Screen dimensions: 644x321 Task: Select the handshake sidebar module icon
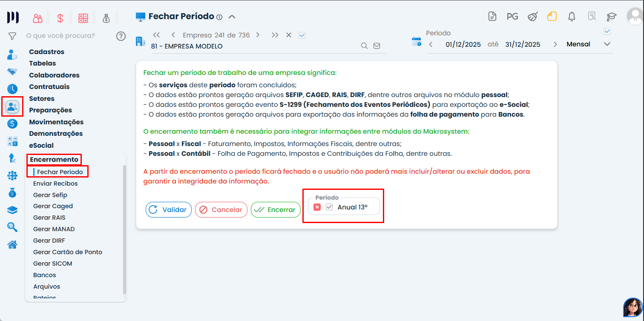pyautogui.click(x=12, y=72)
